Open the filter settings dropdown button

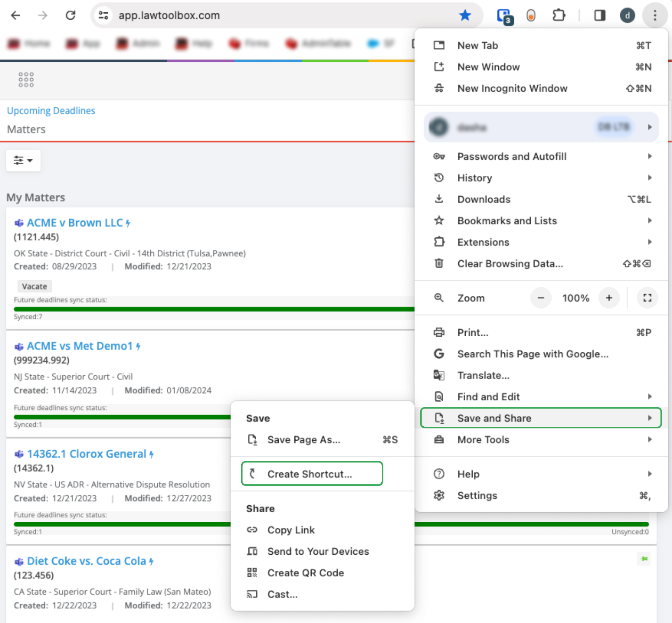point(23,160)
